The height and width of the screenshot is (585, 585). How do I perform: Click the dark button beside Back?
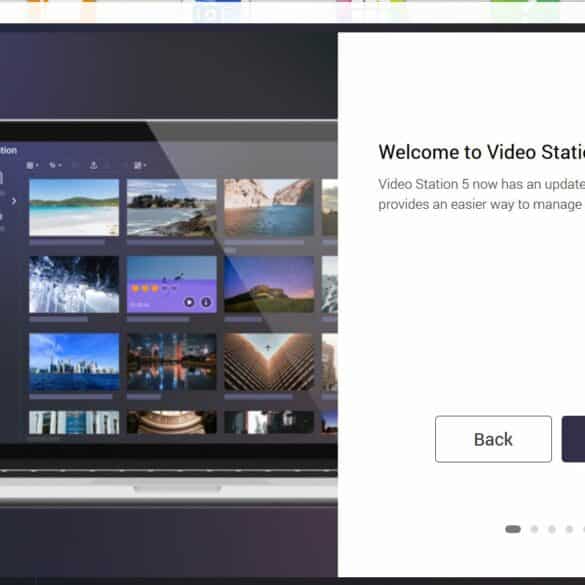tap(573, 439)
